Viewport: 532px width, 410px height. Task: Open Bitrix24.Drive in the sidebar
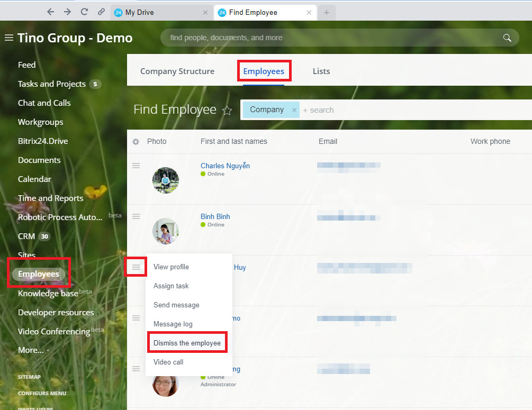coord(43,141)
